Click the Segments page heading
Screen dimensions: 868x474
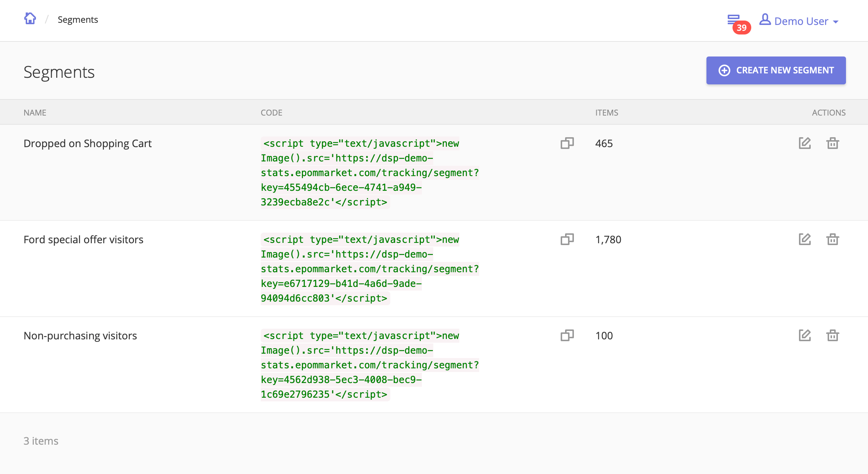tap(59, 72)
